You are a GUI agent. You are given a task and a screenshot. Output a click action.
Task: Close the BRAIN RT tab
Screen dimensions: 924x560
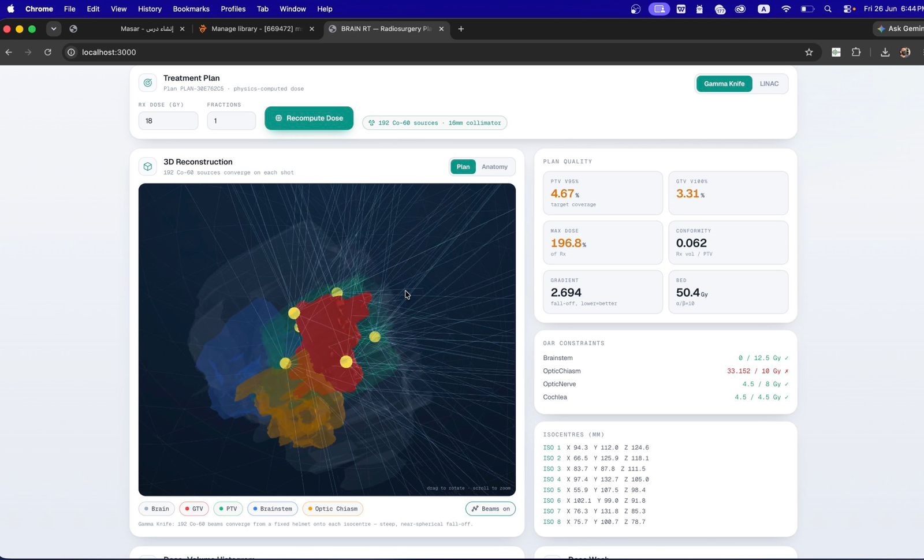[x=441, y=29]
